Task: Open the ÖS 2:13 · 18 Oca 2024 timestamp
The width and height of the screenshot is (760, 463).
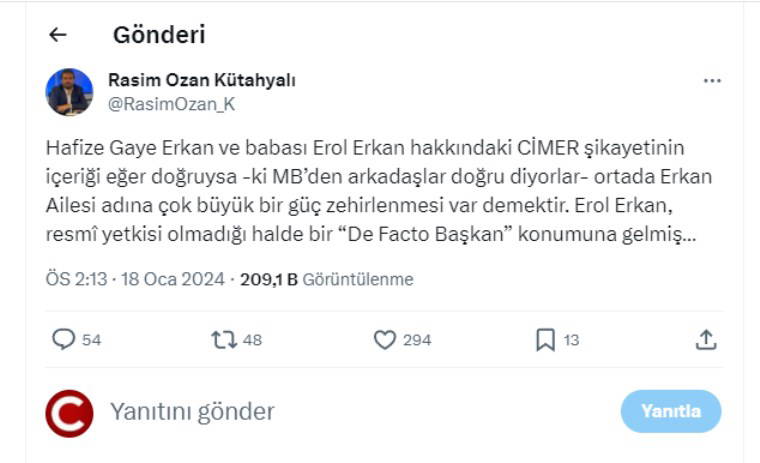Action: pos(137,280)
